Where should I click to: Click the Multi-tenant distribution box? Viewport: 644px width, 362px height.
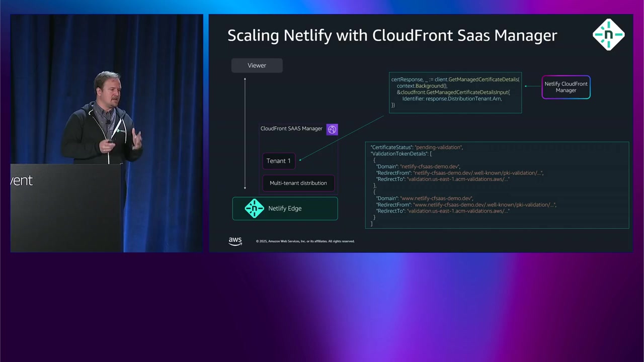pyautogui.click(x=298, y=183)
